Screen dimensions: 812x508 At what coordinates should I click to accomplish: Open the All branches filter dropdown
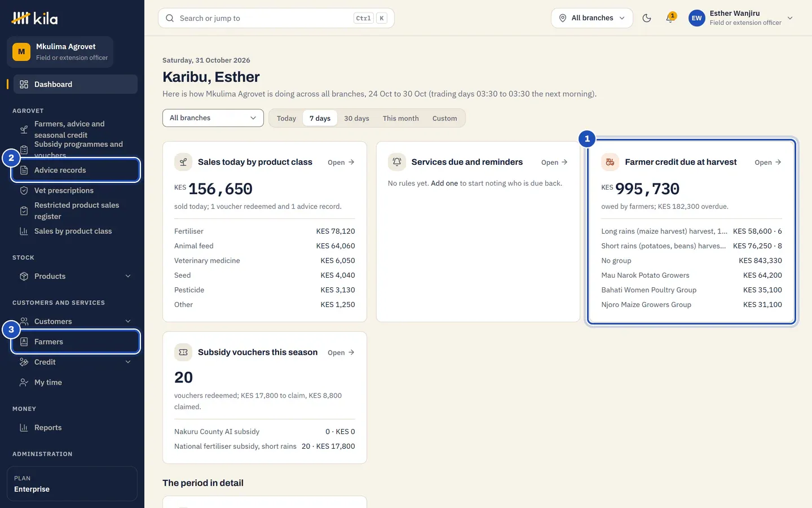pos(213,118)
